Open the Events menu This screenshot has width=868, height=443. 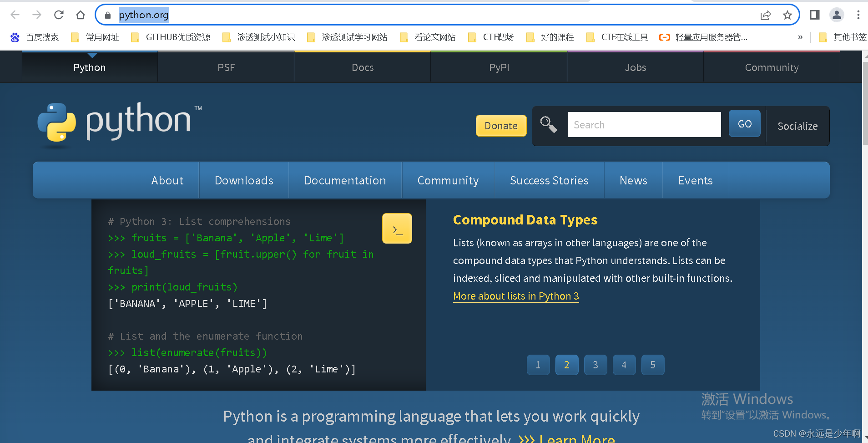click(x=696, y=180)
